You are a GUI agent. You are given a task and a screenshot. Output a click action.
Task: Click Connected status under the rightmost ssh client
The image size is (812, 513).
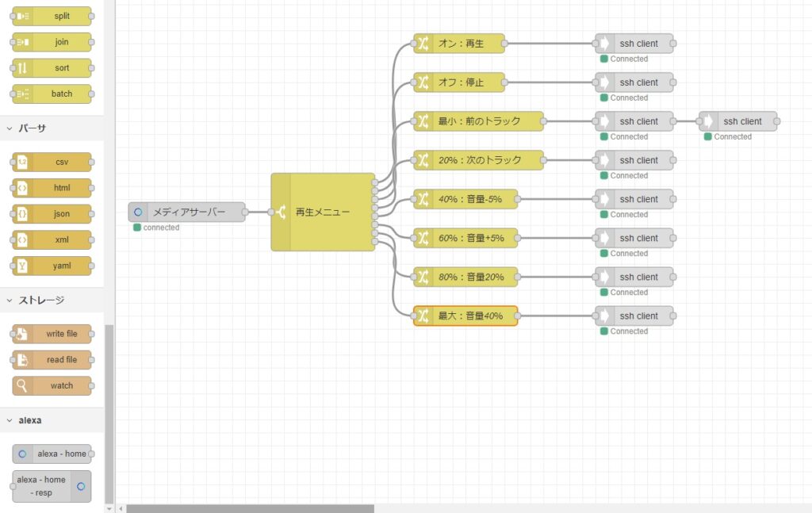pos(728,136)
